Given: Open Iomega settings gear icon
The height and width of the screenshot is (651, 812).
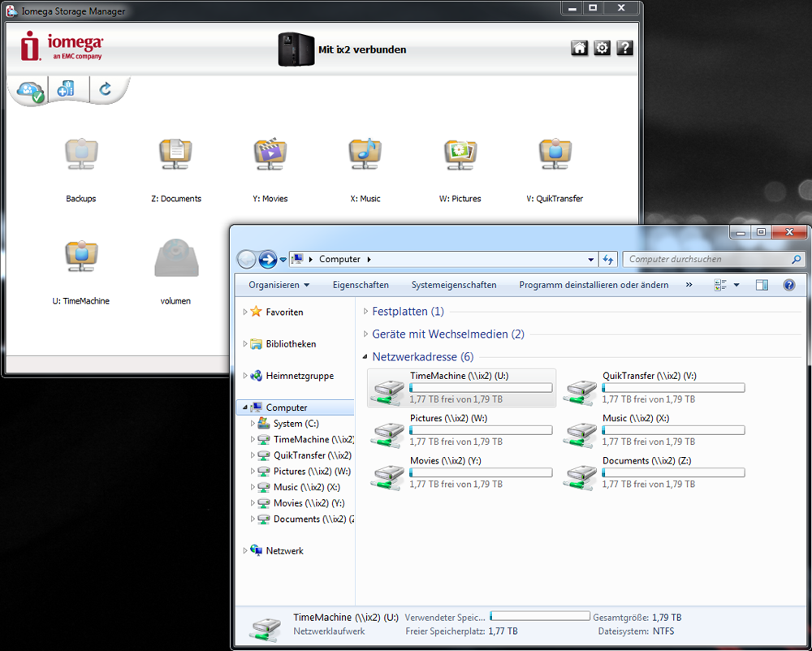Looking at the screenshot, I should click(x=602, y=48).
